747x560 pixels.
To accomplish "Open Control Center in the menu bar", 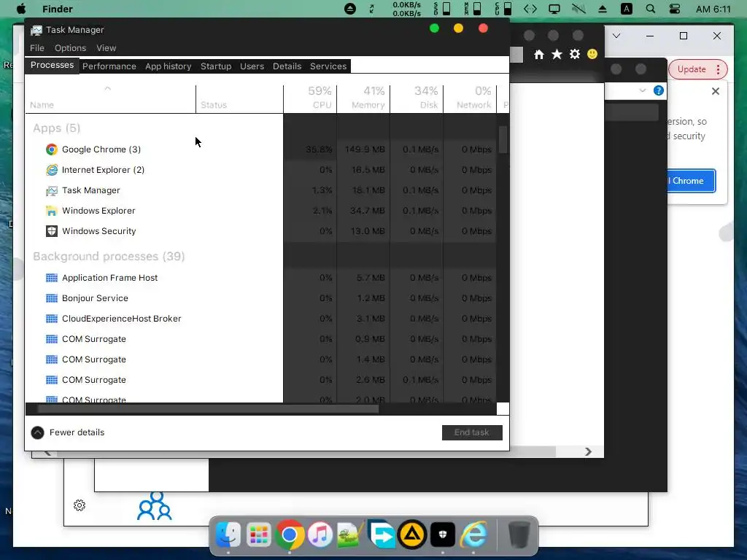I will click(674, 9).
